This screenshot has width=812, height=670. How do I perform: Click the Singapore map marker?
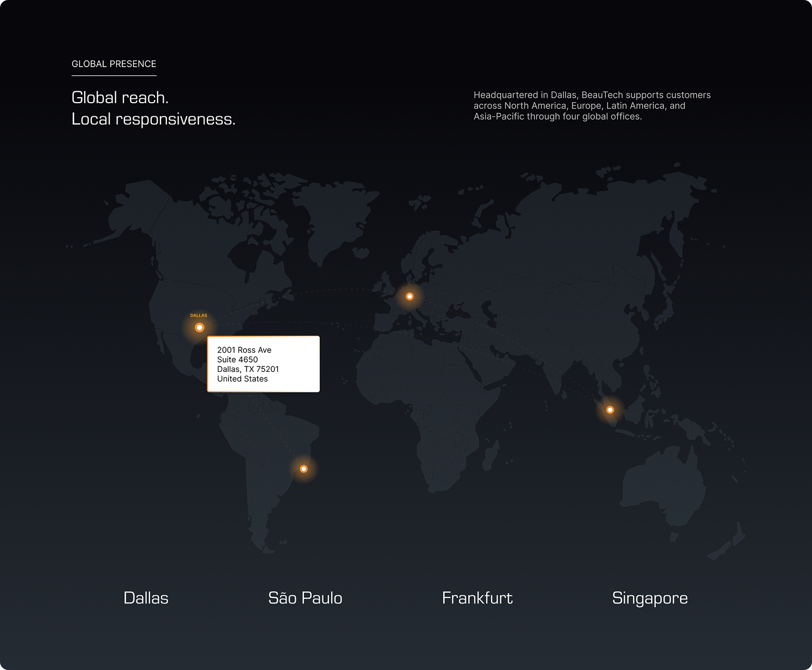pyautogui.click(x=610, y=410)
